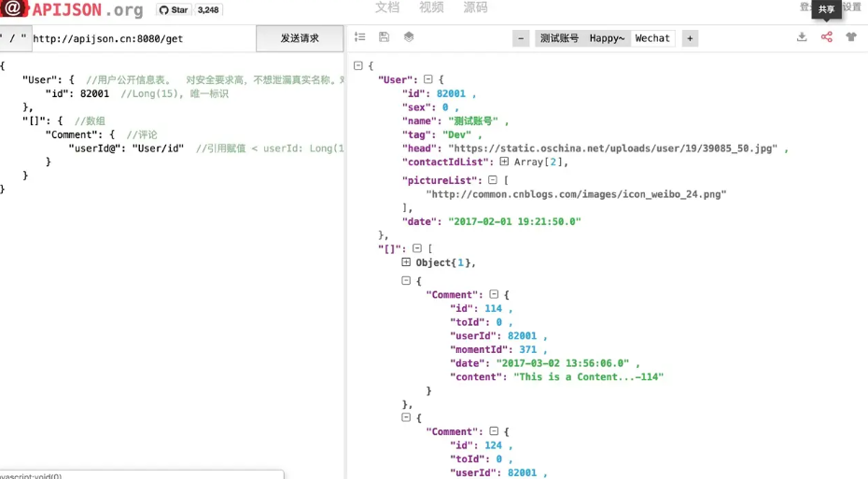
Task: Click request line "userId@": "User/id"
Action: click(x=126, y=148)
